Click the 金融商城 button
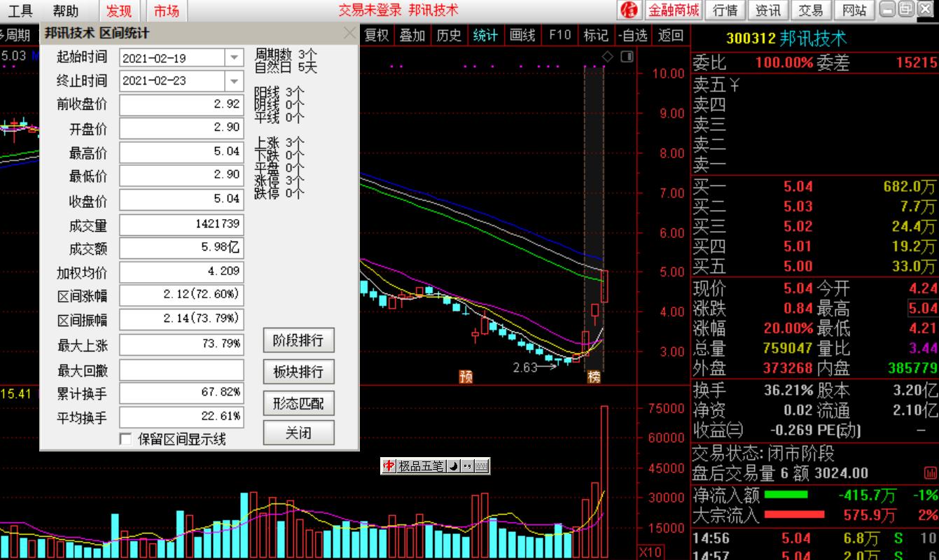Viewport: 939px width, 560px height. coord(673,10)
